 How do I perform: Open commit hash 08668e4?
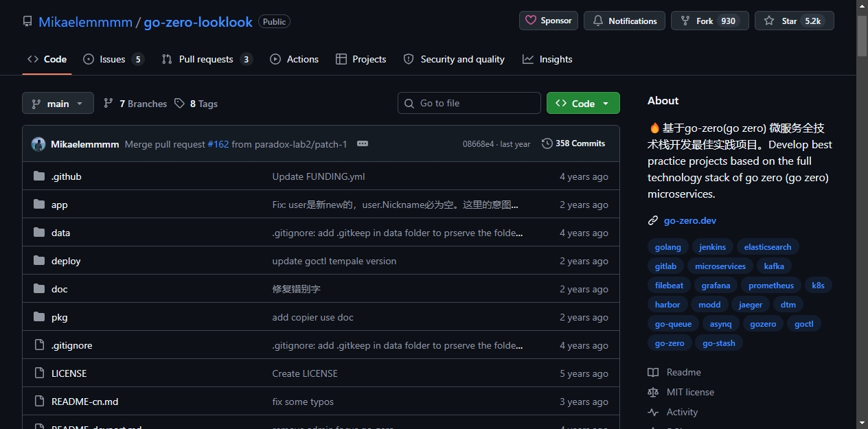[478, 144]
